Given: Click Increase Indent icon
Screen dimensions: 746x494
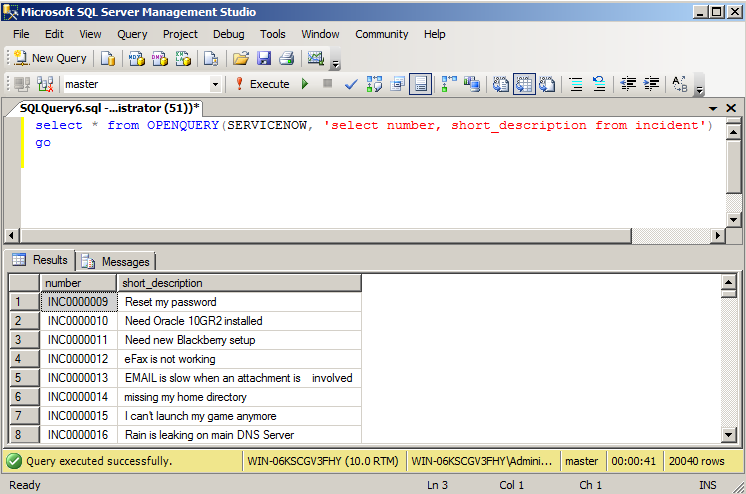Looking at the screenshot, I should pyautogui.click(x=651, y=84).
